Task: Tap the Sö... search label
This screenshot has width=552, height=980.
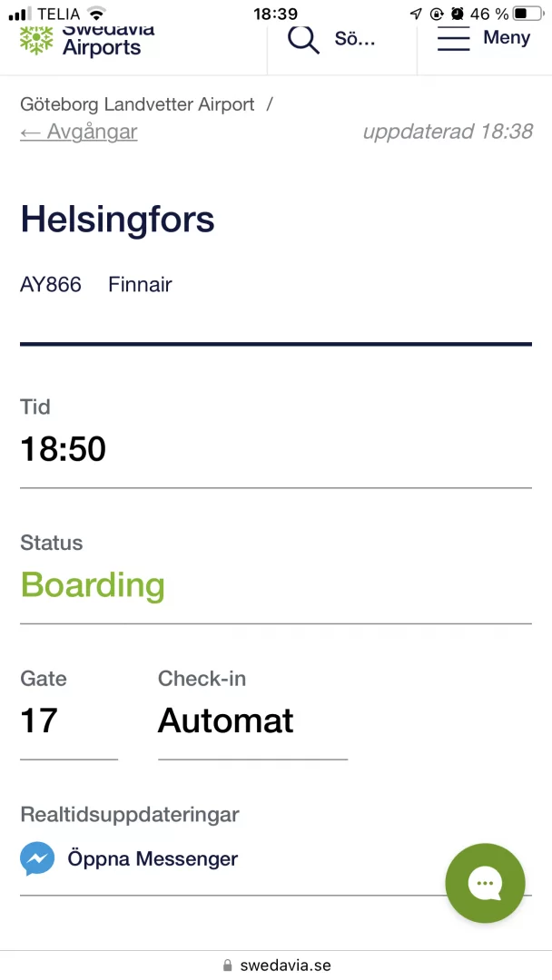Action: pos(355,39)
